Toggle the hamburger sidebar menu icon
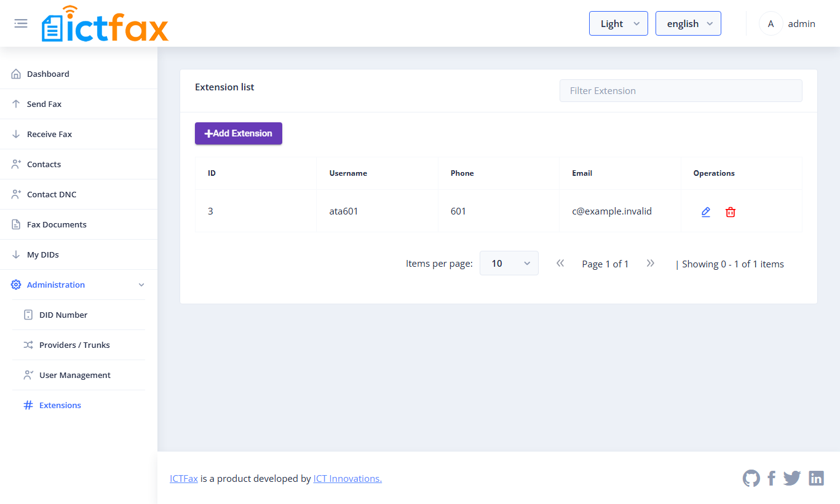This screenshot has width=840, height=504. tap(21, 23)
